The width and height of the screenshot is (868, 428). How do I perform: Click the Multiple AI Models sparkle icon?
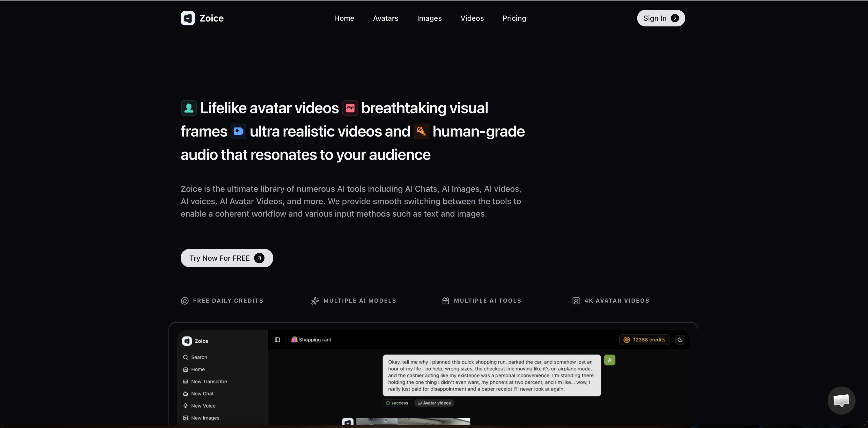315,301
